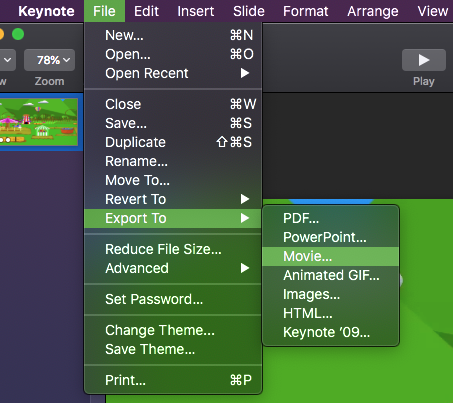Export presentation to PowerPoint...
Screen dimensions: 453x403
(331, 237)
